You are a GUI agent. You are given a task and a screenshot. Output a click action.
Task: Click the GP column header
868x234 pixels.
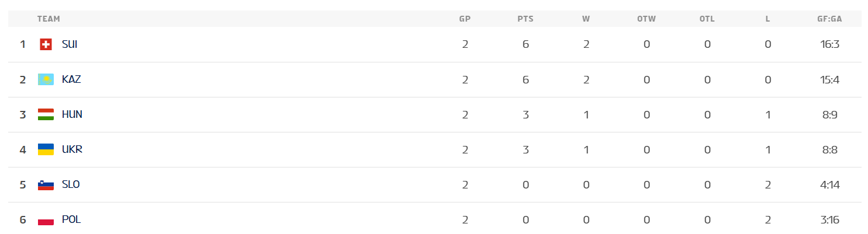(465, 19)
